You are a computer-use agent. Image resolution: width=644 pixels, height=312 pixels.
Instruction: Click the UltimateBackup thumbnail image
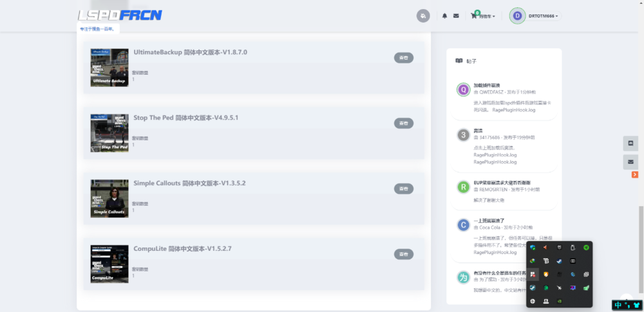click(x=109, y=67)
